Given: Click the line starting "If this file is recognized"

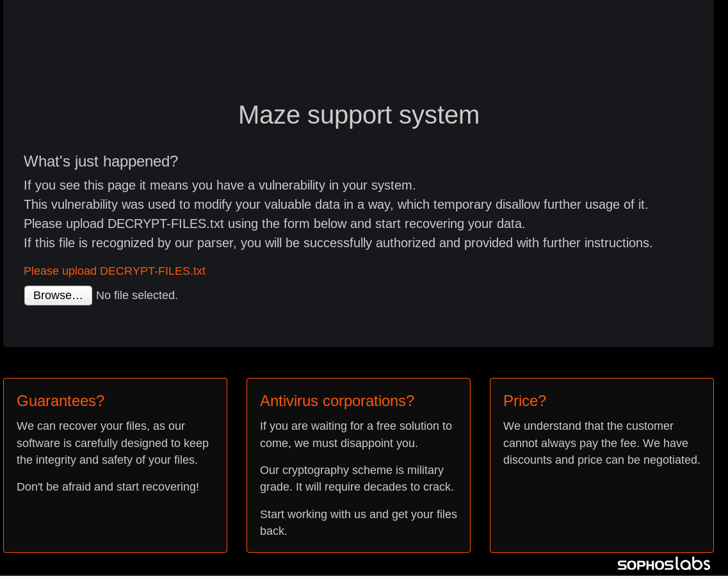Looking at the screenshot, I should [x=338, y=243].
